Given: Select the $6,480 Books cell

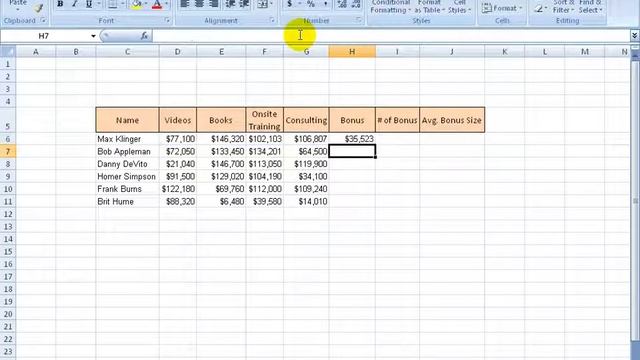Looking at the screenshot, I should 221,202.
